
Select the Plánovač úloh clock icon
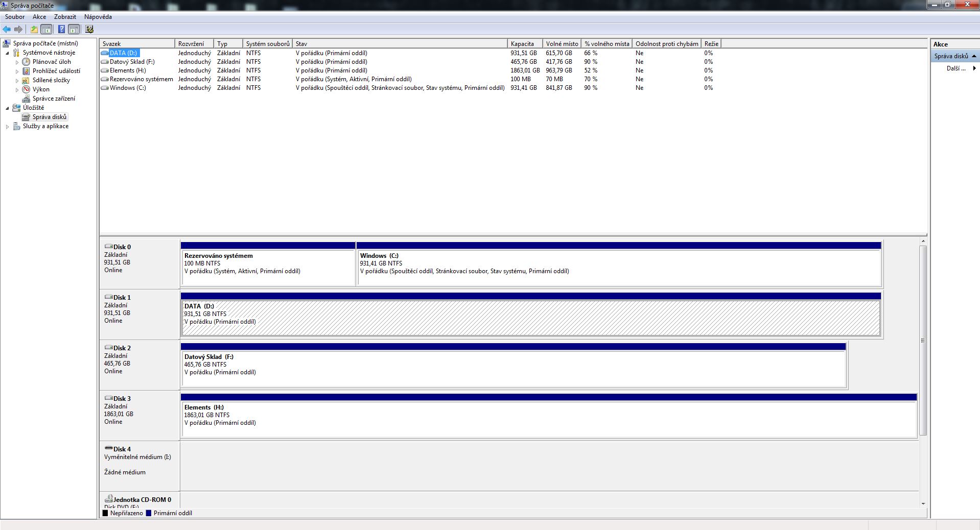pyautogui.click(x=26, y=62)
